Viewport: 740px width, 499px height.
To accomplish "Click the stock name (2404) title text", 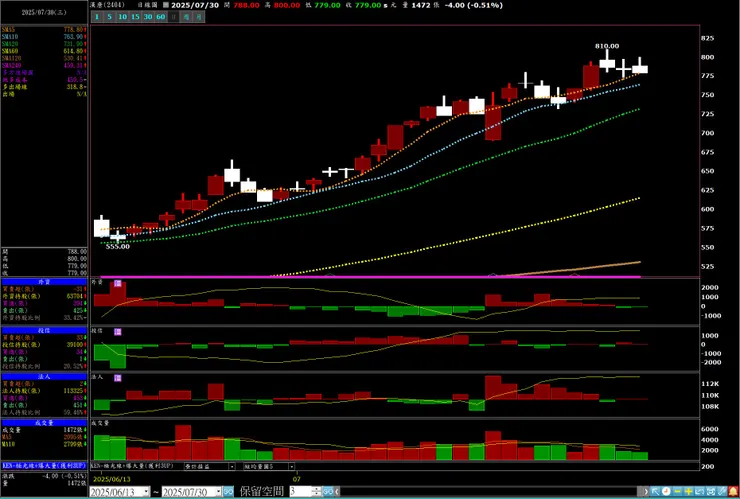I will tap(107, 5).
